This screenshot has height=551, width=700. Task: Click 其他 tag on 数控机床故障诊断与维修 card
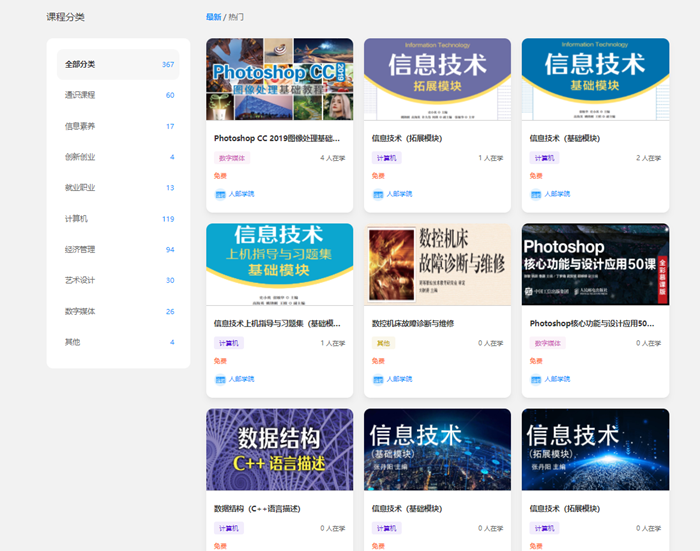pos(383,343)
